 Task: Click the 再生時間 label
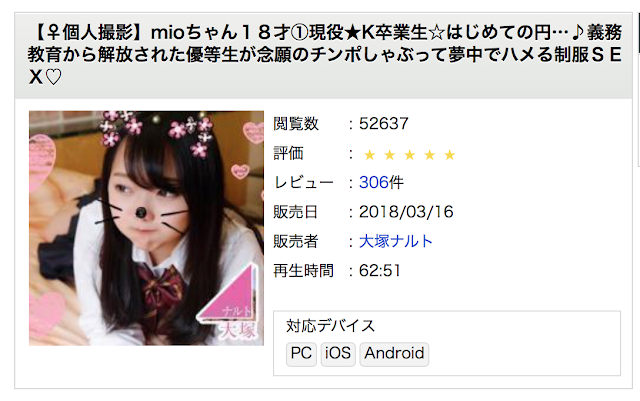coord(303,270)
